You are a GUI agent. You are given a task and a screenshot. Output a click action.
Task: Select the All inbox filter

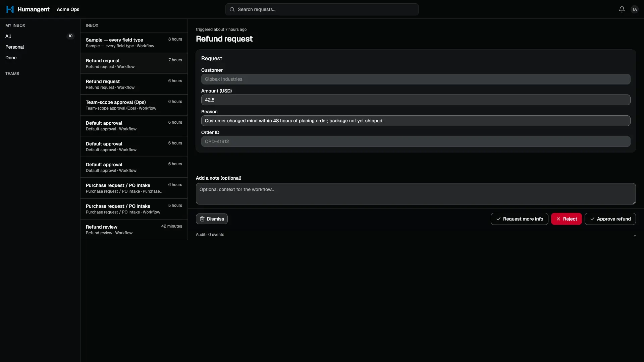click(40, 36)
